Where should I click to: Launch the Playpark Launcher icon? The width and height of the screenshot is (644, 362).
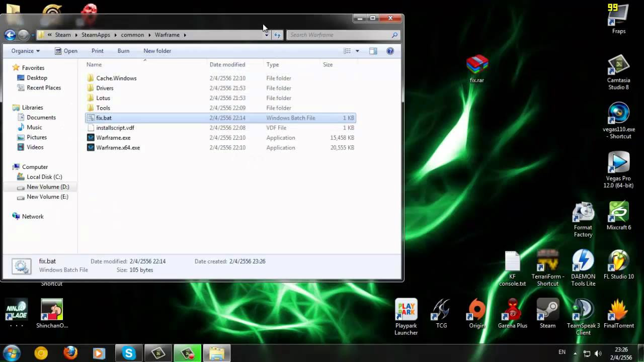coord(406,317)
